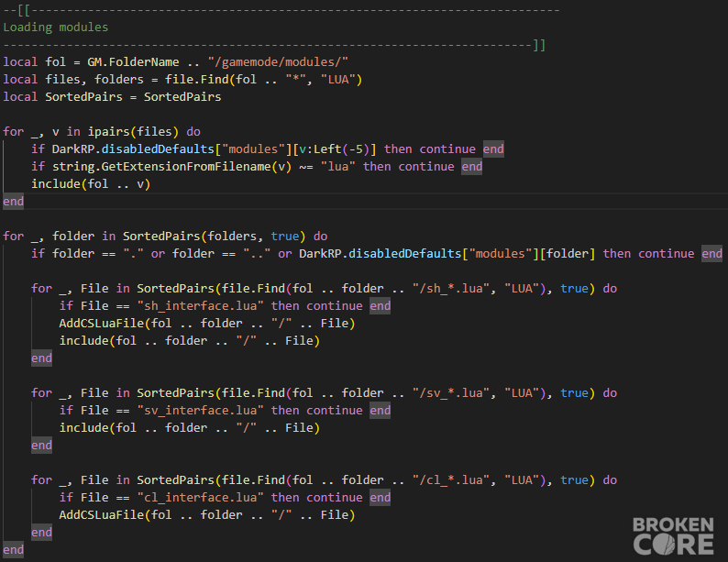Click ipairs(files) in the first for loop

[x=133, y=132]
